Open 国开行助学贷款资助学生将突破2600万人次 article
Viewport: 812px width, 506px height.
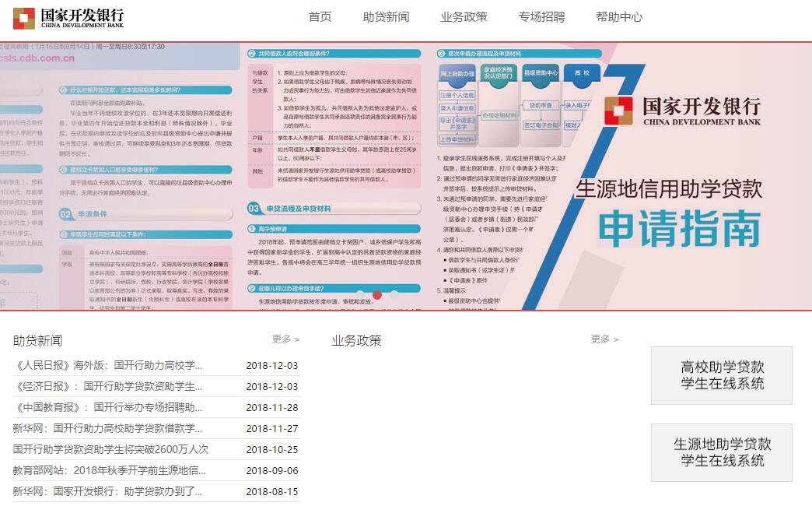point(110,449)
